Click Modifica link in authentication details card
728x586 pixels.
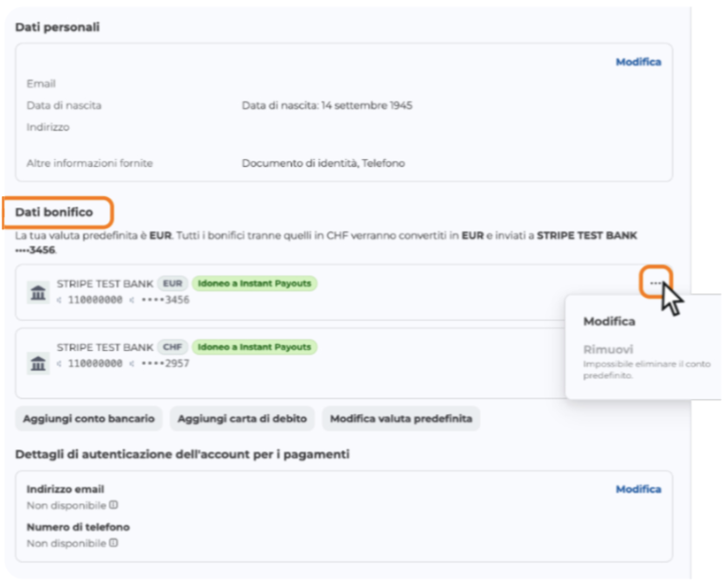click(638, 489)
